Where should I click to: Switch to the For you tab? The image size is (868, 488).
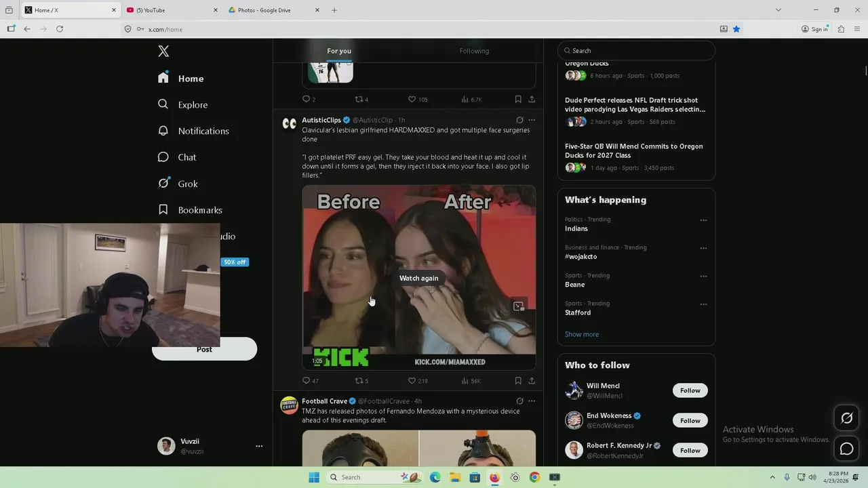[339, 51]
